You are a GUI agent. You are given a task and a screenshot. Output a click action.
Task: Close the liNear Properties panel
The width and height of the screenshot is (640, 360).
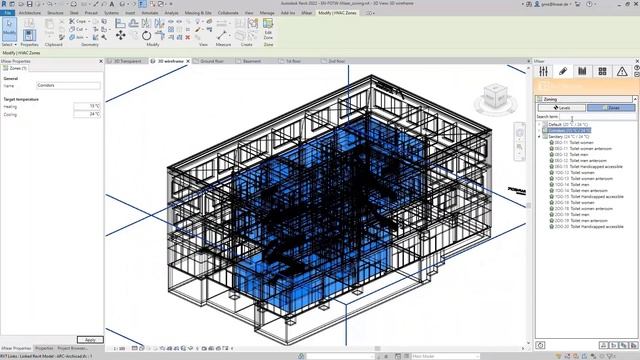[x=101, y=61]
